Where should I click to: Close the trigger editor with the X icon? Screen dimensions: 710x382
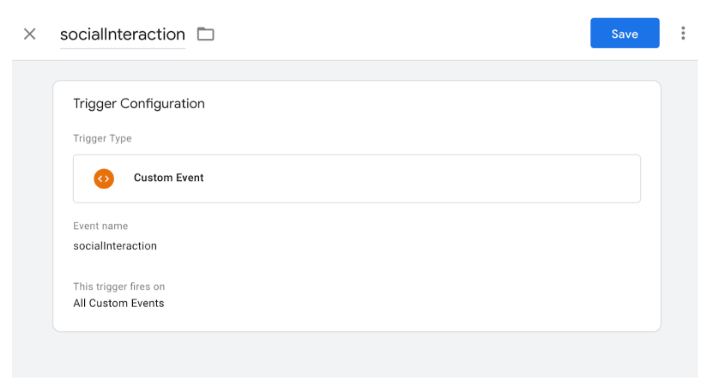pos(30,34)
